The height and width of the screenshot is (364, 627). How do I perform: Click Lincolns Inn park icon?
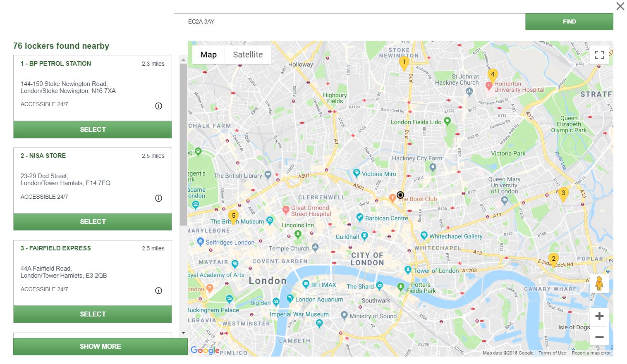tap(298, 234)
